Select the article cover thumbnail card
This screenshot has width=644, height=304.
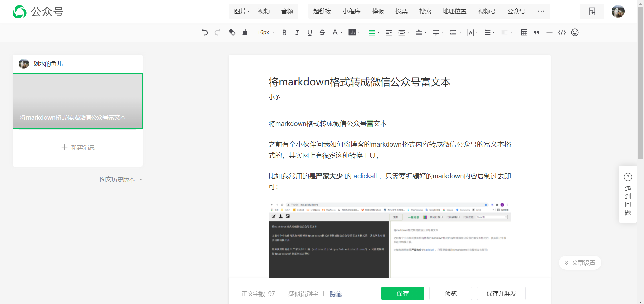[77, 101]
